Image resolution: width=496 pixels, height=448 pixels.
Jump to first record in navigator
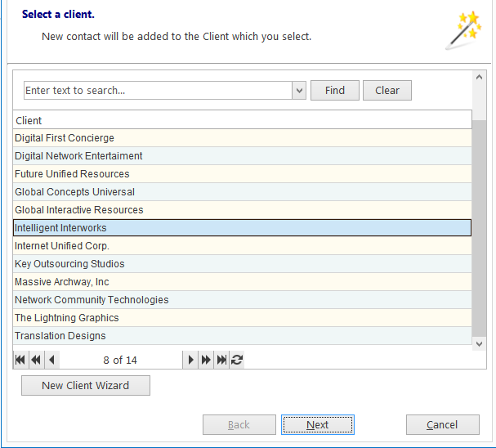tap(20, 360)
